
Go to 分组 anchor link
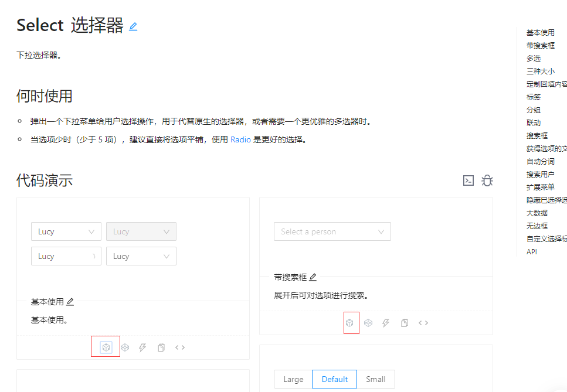(534, 110)
